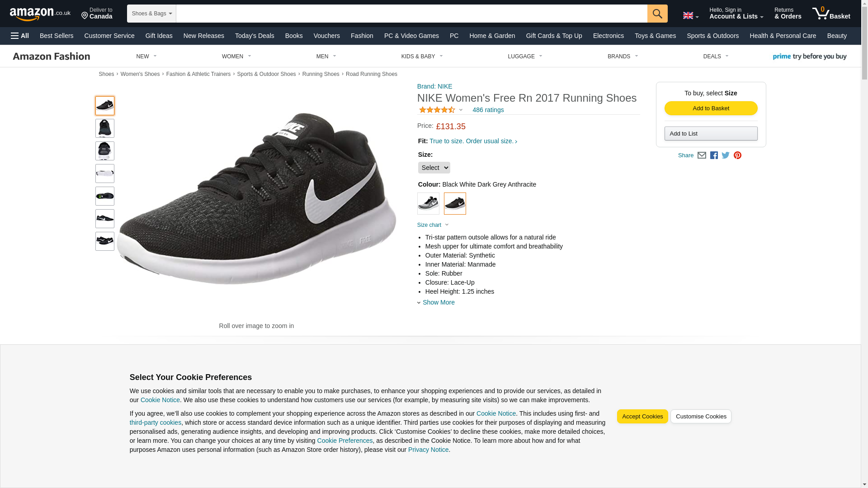Image resolution: width=868 pixels, height=488 pixels.
Task: Click in the search input field
Action: (411, 14)
